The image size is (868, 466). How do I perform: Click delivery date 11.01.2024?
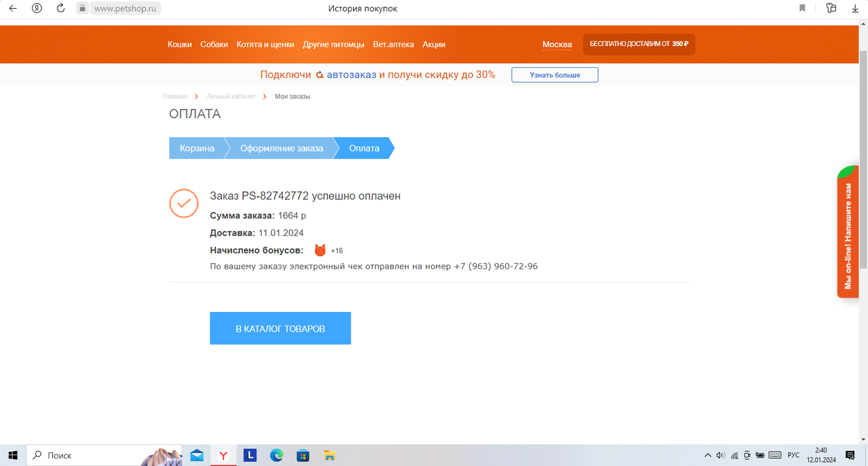281,233
